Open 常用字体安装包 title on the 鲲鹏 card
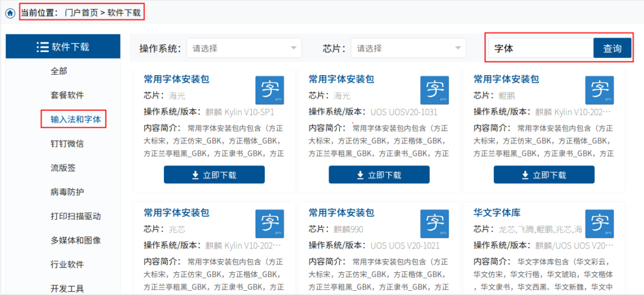Viewport: 644px width, 295px height. click(x=506, y=79)
